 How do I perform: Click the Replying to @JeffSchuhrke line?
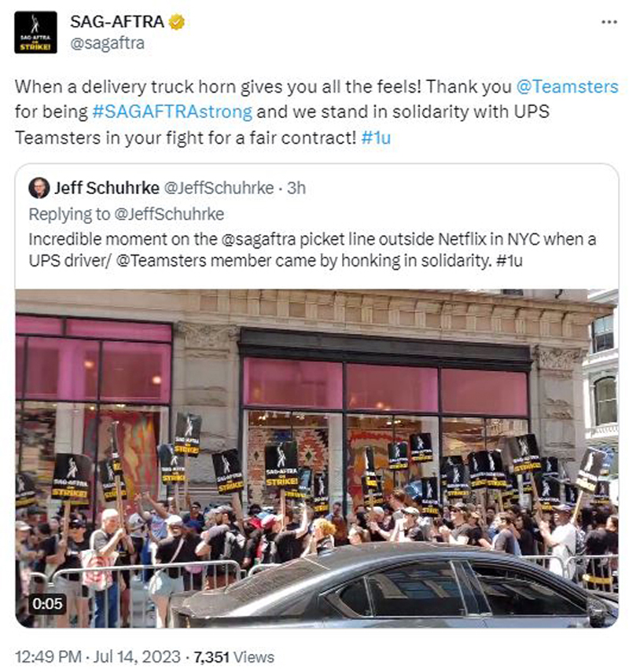[x=127, y=214]
